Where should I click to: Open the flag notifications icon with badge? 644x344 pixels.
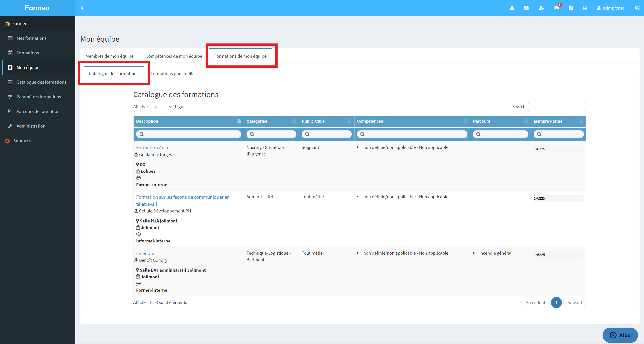[557, 8]
